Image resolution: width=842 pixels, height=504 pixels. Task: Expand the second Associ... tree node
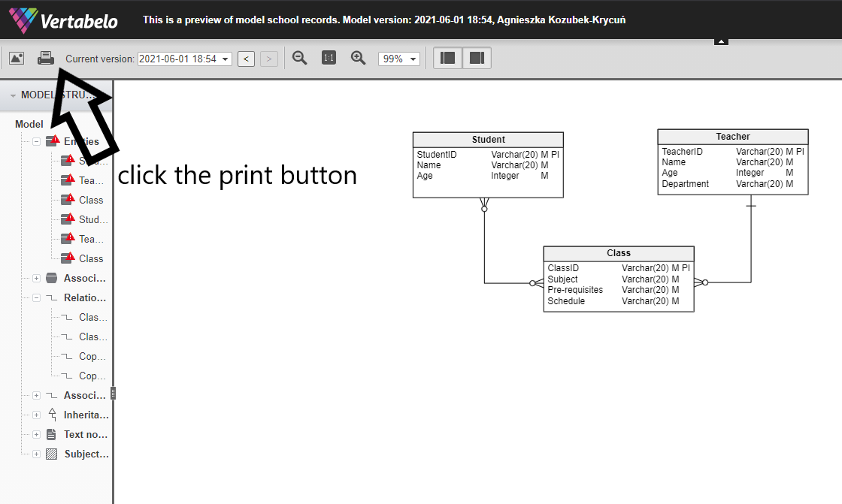coord(37,395)
